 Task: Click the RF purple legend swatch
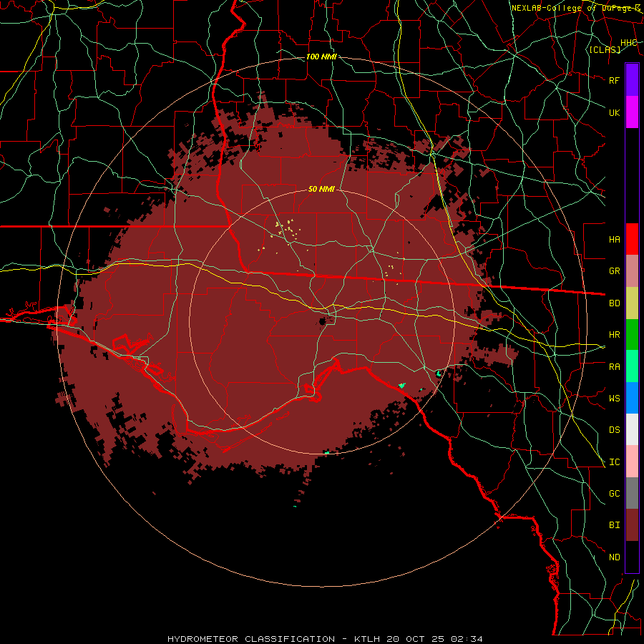632,79
